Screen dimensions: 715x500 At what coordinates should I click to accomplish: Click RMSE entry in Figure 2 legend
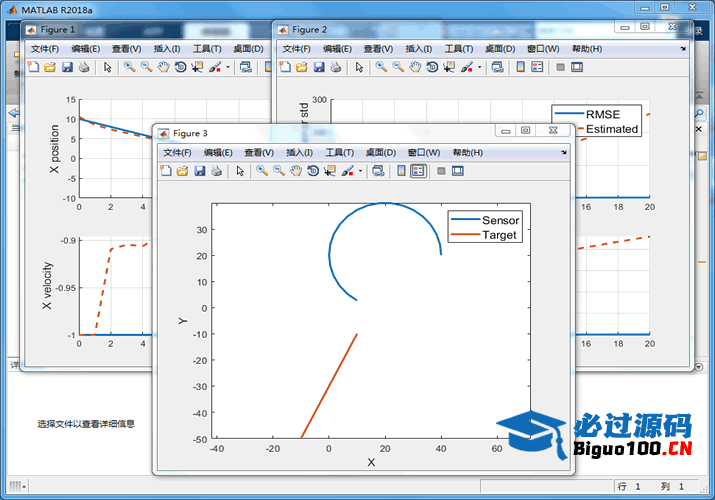(x=587, y=114)
